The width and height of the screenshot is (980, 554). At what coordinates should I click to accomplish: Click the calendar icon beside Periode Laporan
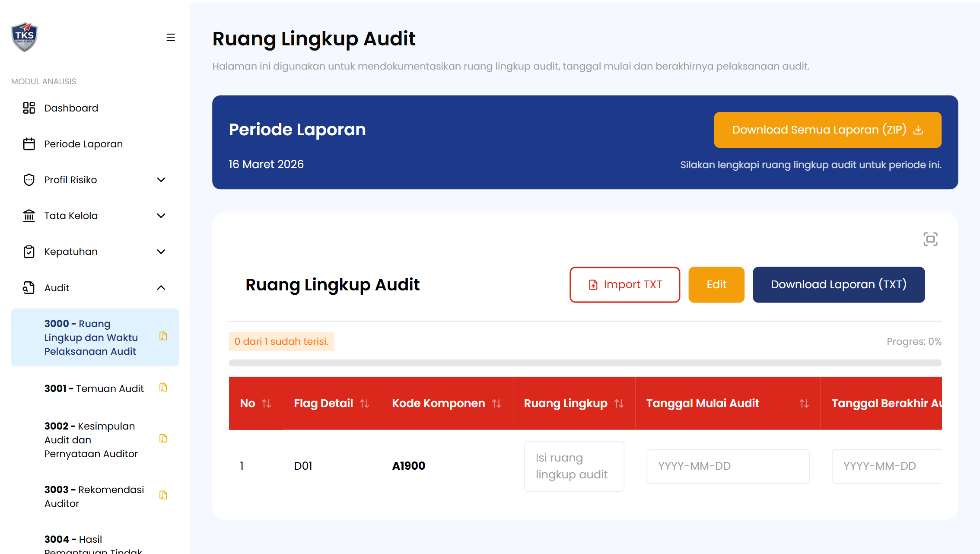[x=29, y=143]
